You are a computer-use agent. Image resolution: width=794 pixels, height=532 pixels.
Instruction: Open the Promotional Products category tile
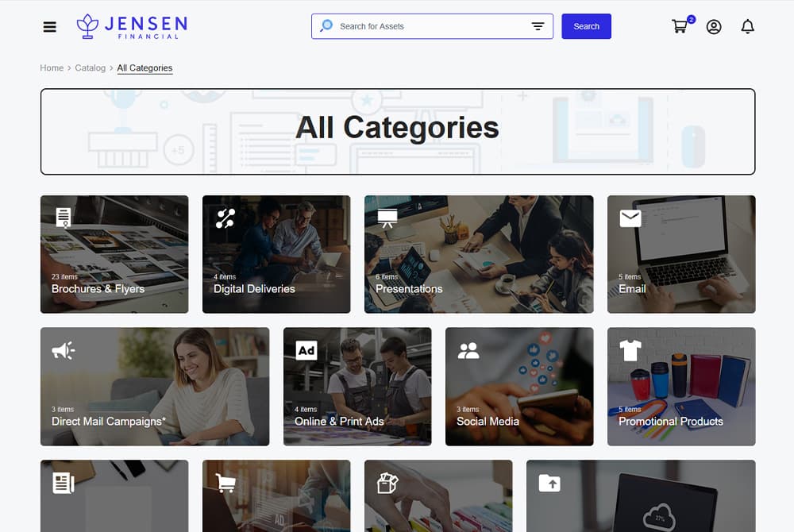pos(681,387)
